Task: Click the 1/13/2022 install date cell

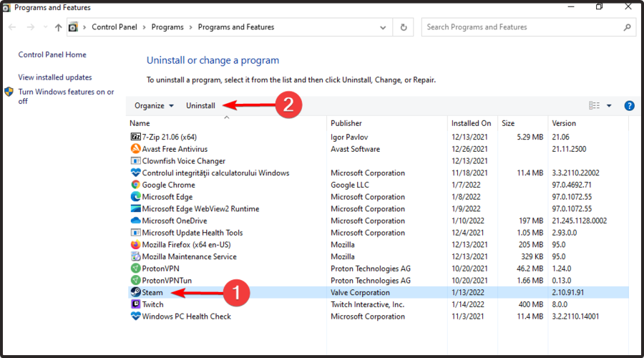Action: coord(468,292)
